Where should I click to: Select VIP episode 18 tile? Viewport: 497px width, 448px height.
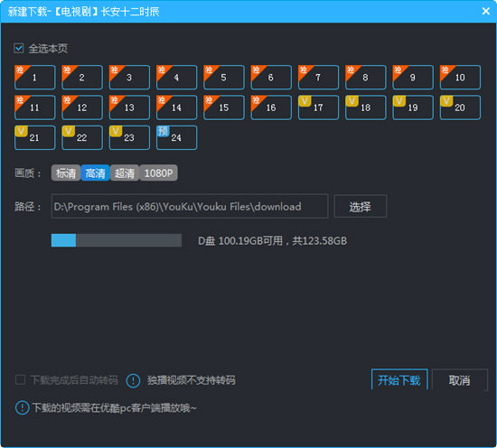[x=365, y=107]
